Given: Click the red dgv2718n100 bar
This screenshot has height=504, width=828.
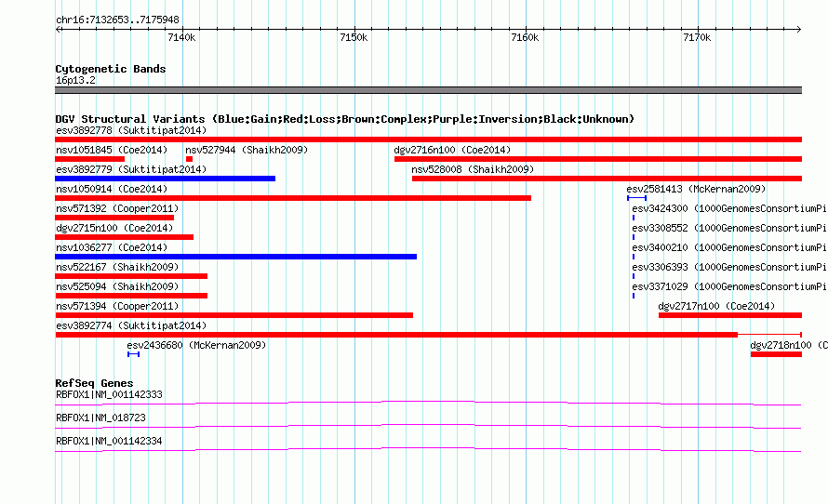Looking at the screenshot, I should click(x=776, y=354).
